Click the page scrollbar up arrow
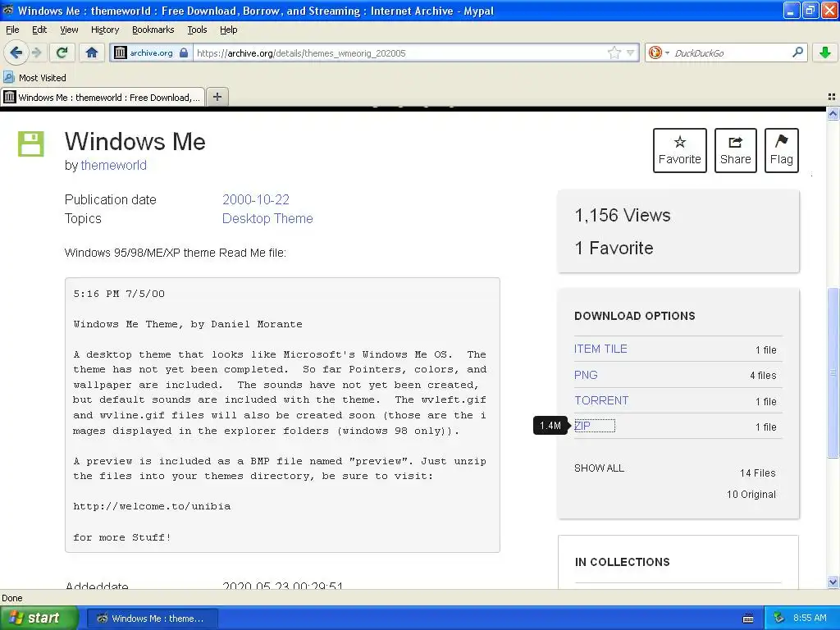Image resolution: width=840 pixels, height=630 pixels. pos(833,113)
